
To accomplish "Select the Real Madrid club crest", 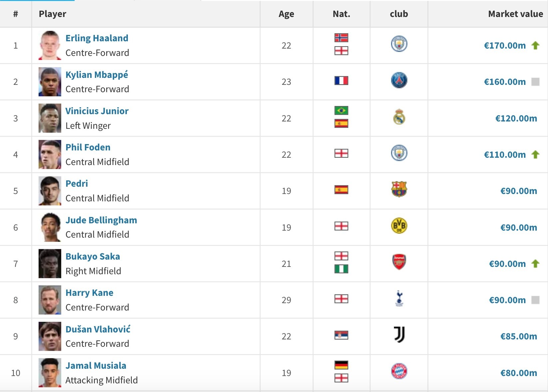I will click(399, 117).
